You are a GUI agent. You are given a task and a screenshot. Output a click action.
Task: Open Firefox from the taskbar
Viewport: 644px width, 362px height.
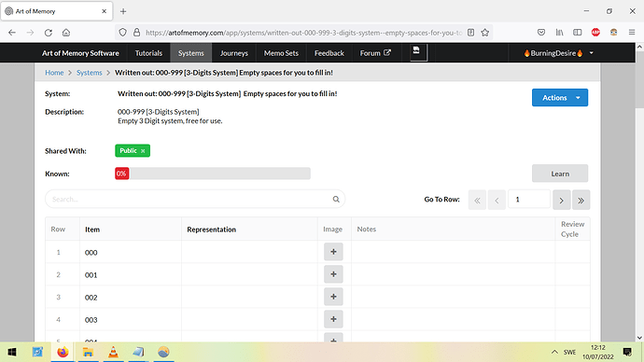pyautogui.click(x=63, y=352)
